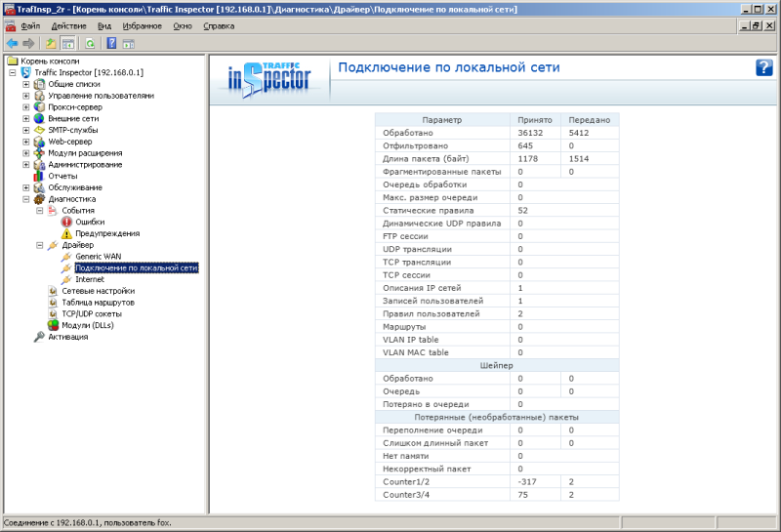Click the green refresh toolbar icon
This screenshot has height=532, width=781.
(90, 43)
